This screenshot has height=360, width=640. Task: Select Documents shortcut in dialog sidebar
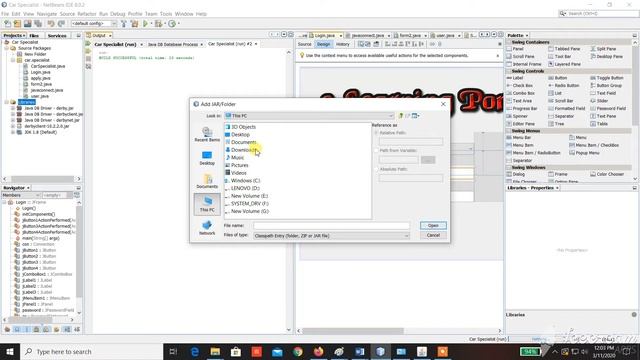coord(207,181)
